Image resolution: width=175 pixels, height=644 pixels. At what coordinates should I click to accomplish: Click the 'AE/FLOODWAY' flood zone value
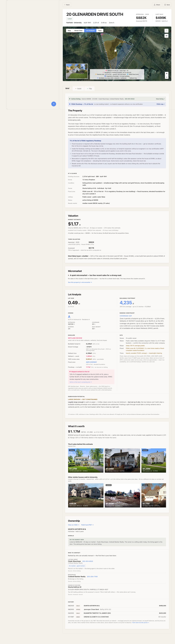click(91, 362)
